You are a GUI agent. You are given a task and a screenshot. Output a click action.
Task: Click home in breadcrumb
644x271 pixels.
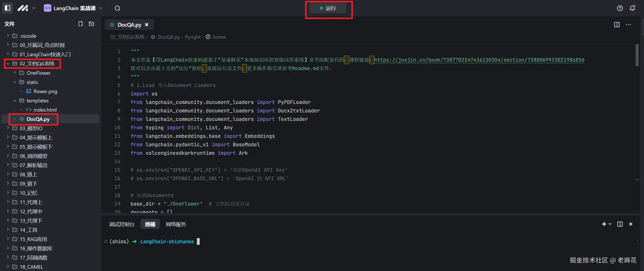click(x=219, y=37)
